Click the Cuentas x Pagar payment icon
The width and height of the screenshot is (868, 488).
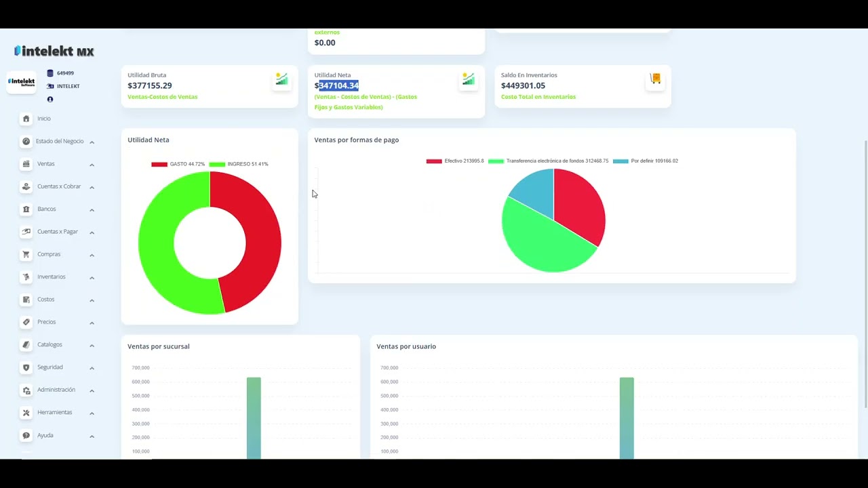click(x=26, y=232)
